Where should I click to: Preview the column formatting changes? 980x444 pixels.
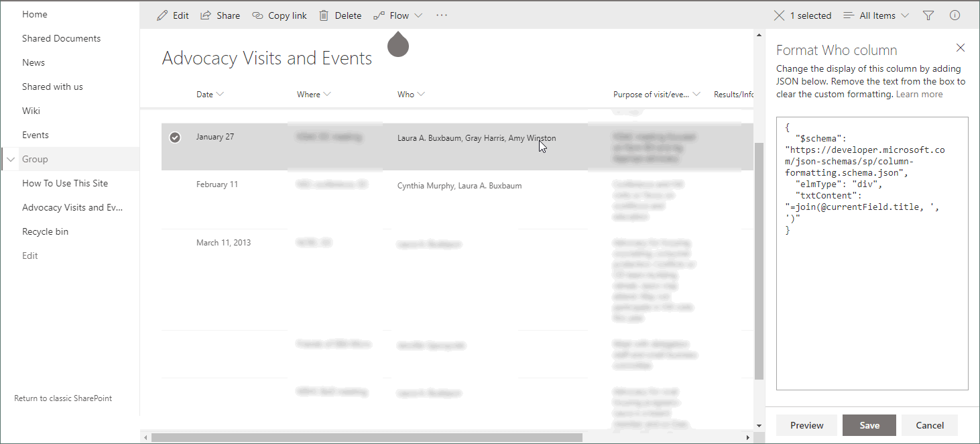806,425
